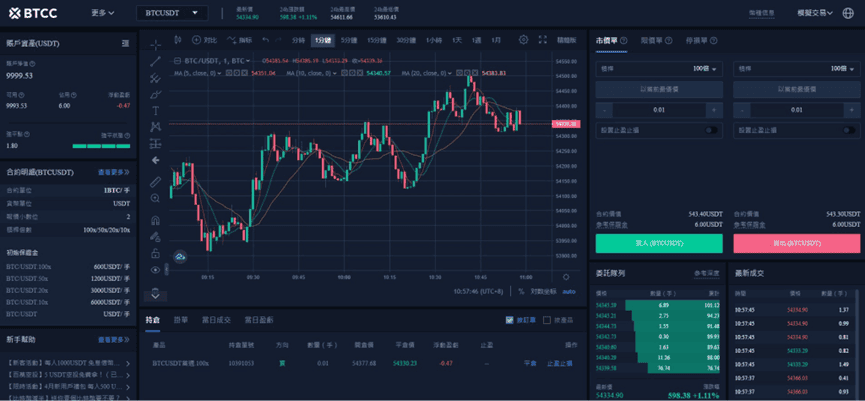The width and height of the screenshot is (865, 401).
Task: Toggle auto scale on chart
Action: (x=569, y=291)
